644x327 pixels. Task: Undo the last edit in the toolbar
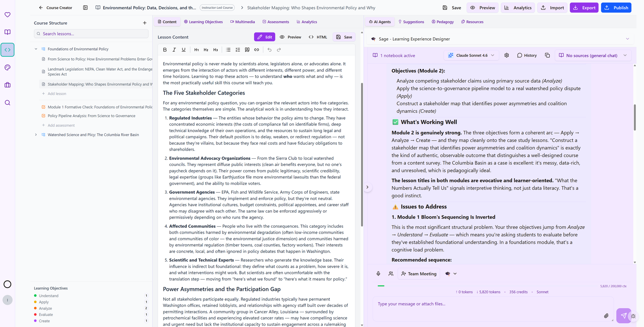pyautogui.click(x=269, y=50)
